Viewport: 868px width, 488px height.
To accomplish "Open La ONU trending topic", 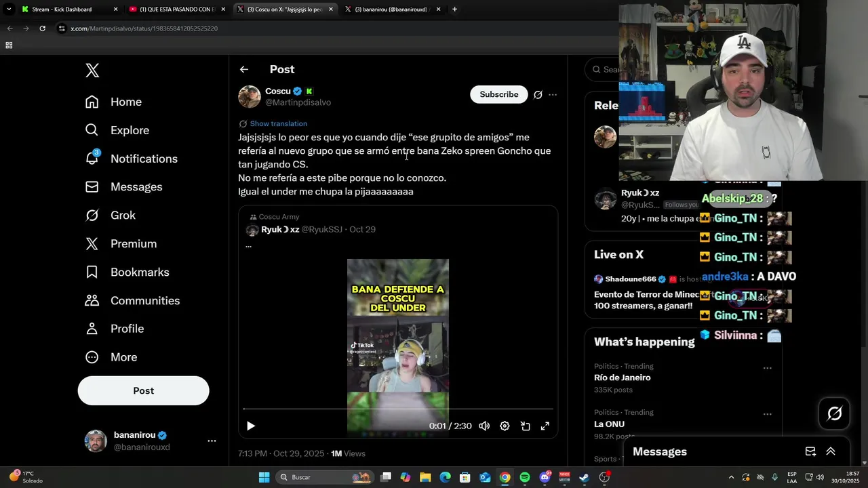I will (x=609, y=424).
